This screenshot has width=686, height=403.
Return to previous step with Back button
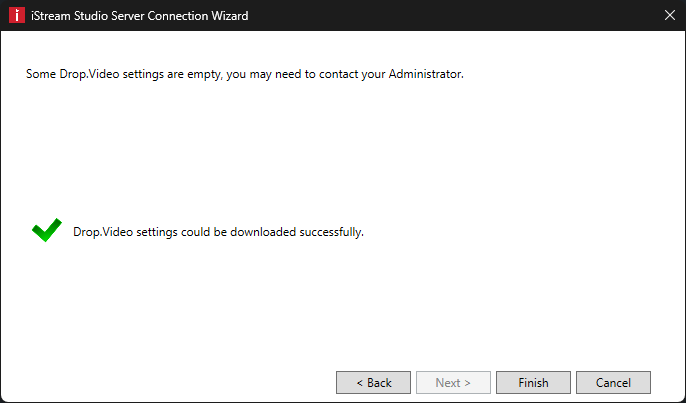pos(373,382)
